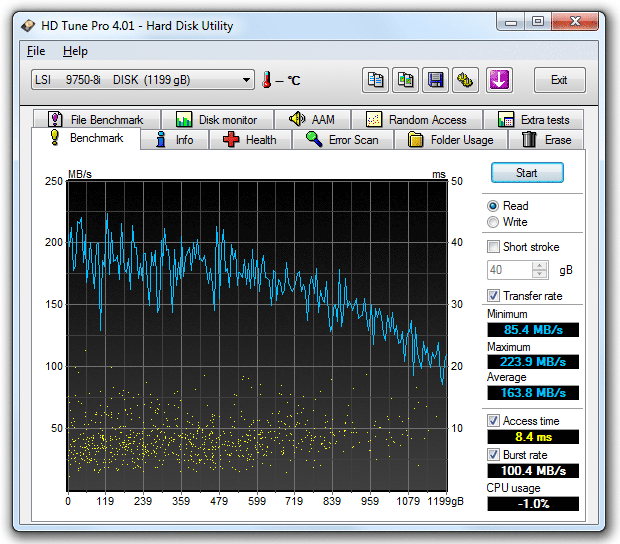
Task: Open the options gear icon
Action: 465,80
